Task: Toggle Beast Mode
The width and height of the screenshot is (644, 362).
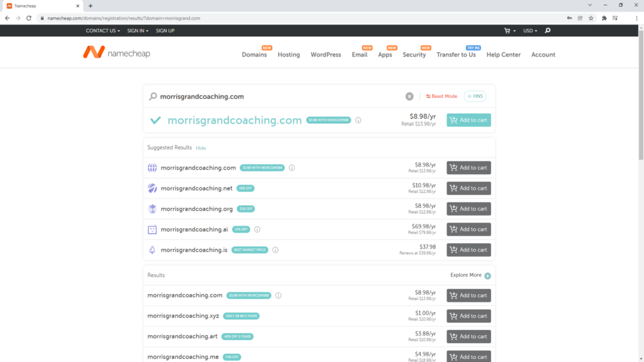Action: 441,96
